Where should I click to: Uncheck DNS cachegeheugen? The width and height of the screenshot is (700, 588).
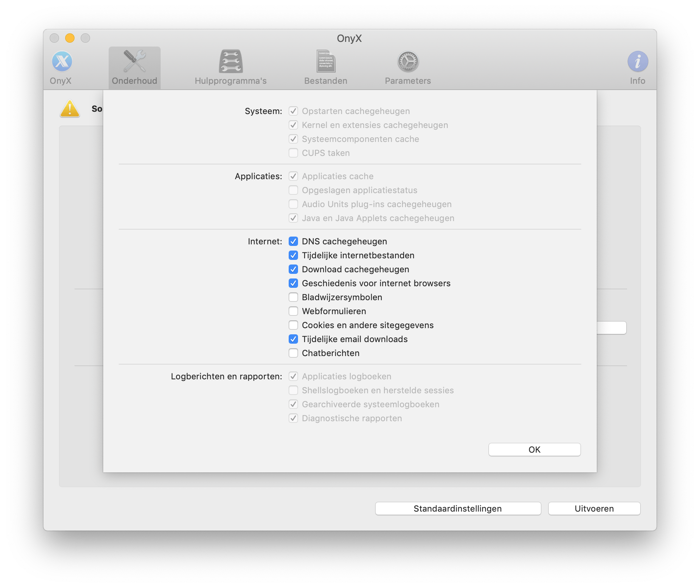point(293,241)
